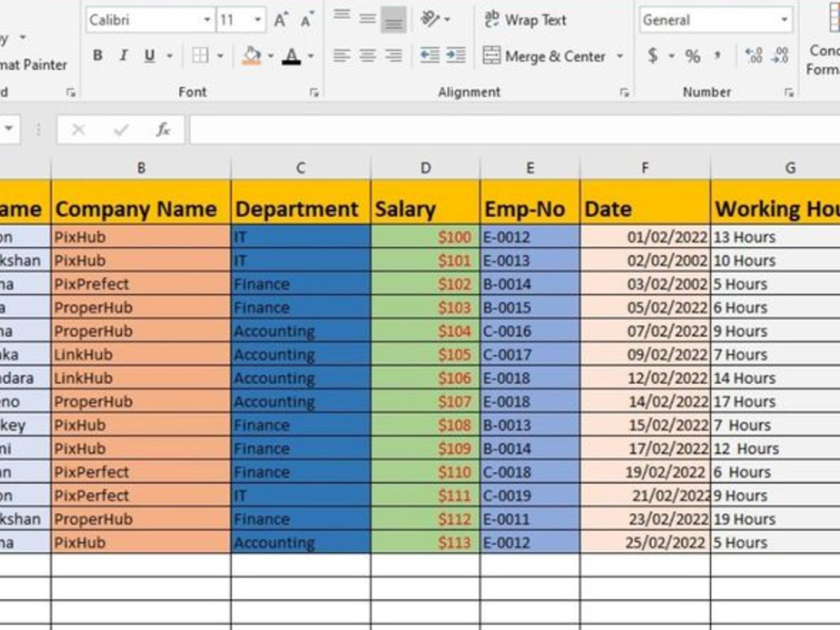The width and height of the screenshot is (840, 630).
Task: Expand underline style options arrow
Action: click(170, 55)
